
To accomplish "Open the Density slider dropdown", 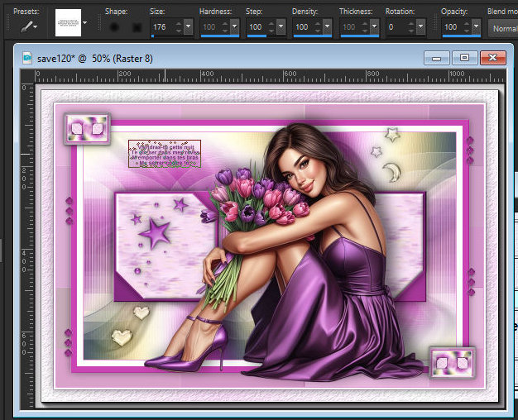I will tap(328, 27).
